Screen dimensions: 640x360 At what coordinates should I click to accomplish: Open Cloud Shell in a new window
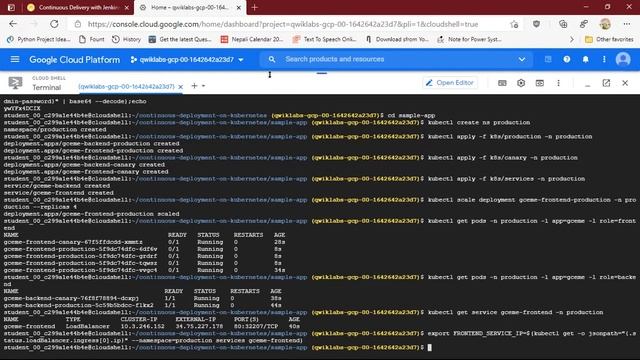click(606, 83)
